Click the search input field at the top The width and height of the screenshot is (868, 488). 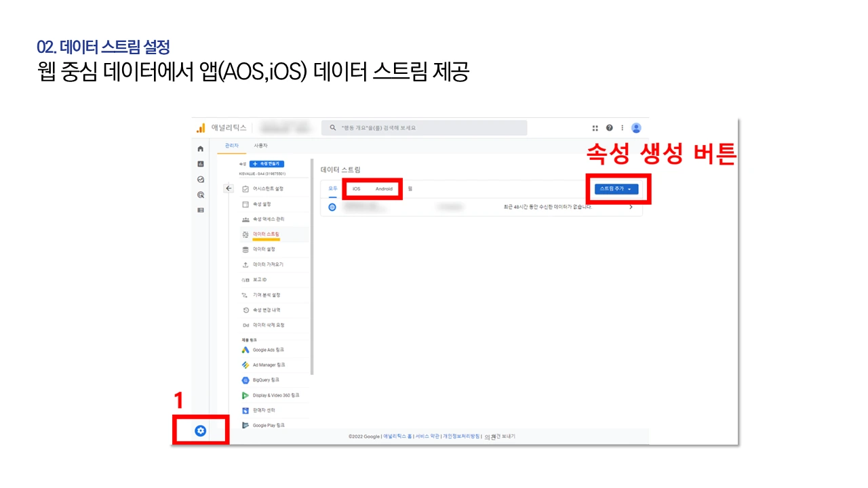(424, 127)
